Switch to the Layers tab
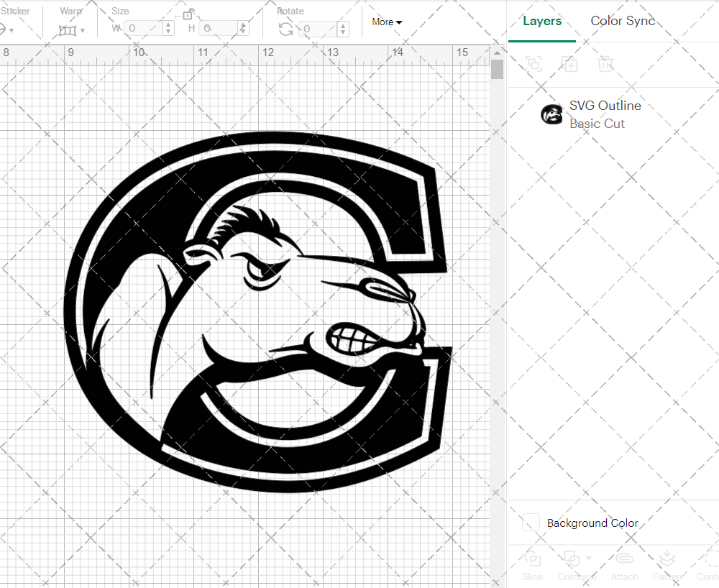The image size is (719, 588). point(542,21)
